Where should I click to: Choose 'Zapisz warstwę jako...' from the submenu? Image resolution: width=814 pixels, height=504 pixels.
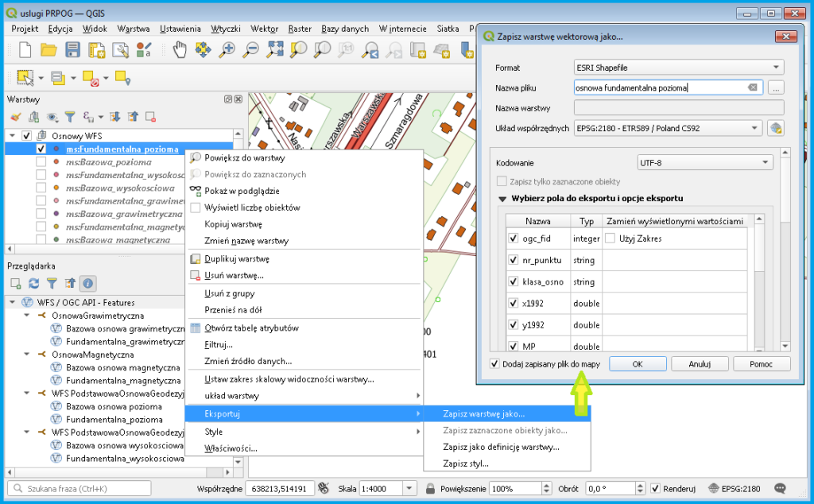tap(483, 413)
